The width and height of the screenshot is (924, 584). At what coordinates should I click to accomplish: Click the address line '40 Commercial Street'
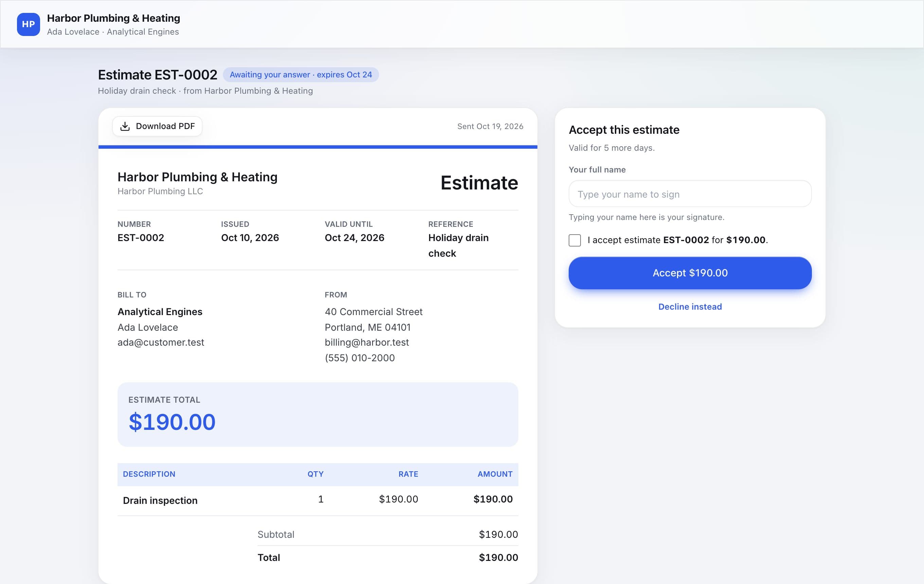(x=373, y=312)
